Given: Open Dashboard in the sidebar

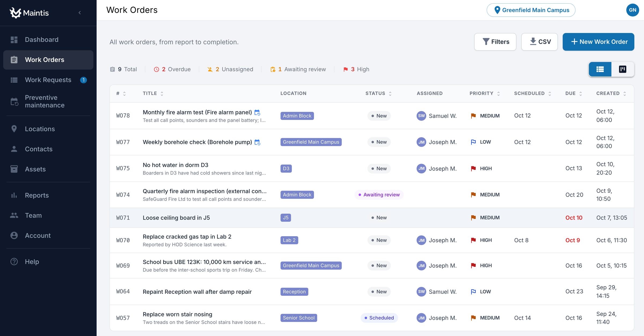Looking at the screenshot, I should point(48,40).
